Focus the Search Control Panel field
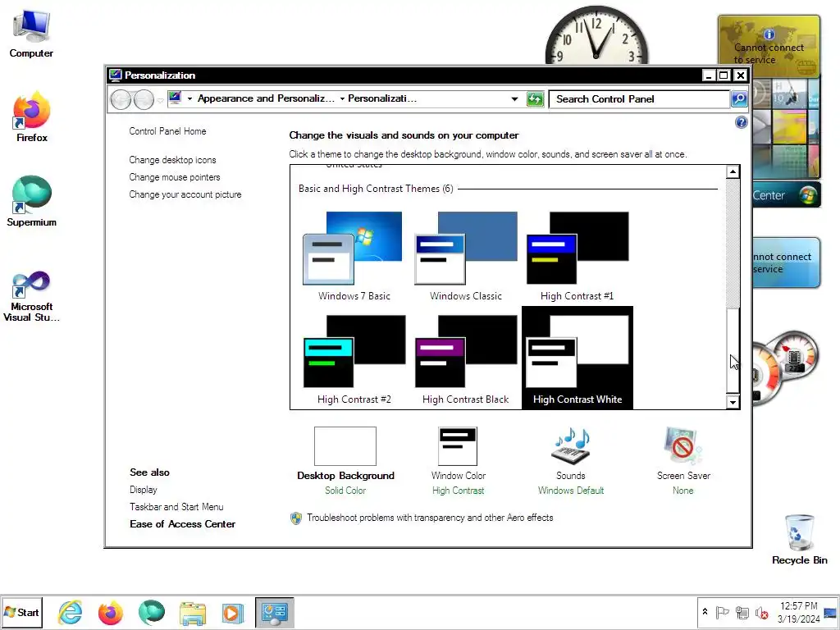Image resolution: width=840 pixels, height=630 pixels. [x=640, y=99]
